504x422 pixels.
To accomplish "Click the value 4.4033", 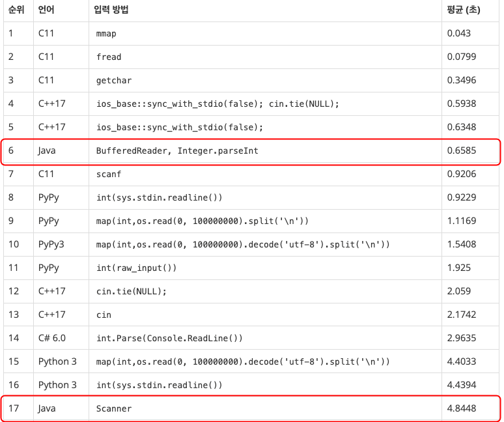I will coord(461,362).
